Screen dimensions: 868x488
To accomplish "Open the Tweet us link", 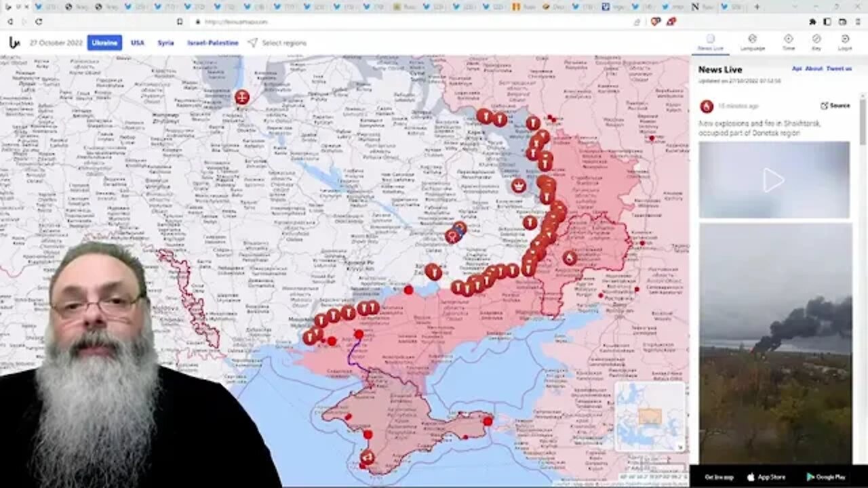I will [x=839, y=68].
